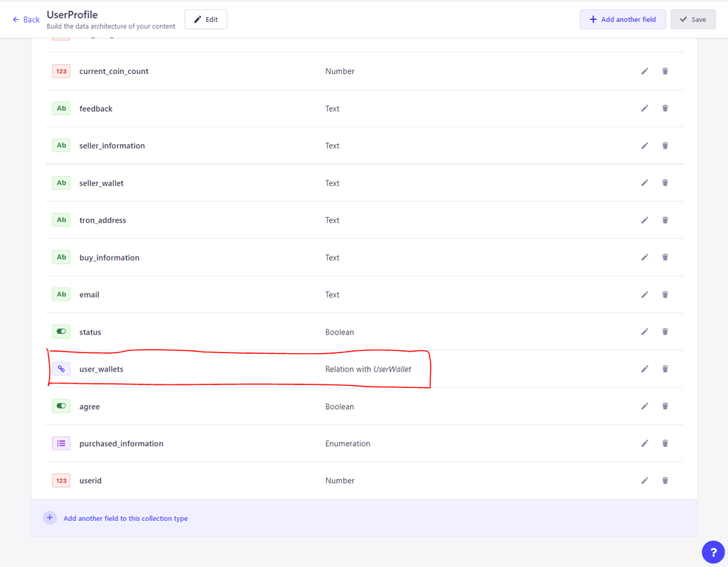The height and width of the screenshot is (567, 728).
Task: Edit the user_wallets relation using its pencil icon
Action: coord(644,369)
